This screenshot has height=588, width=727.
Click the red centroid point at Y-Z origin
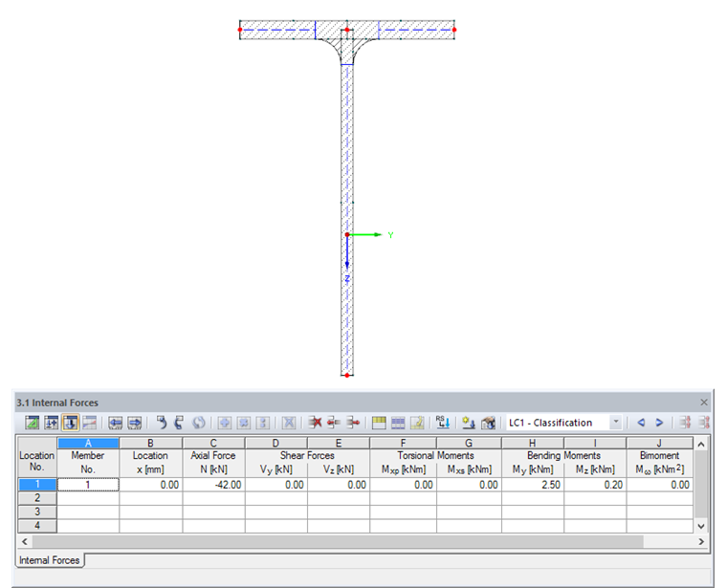(347, 235)
